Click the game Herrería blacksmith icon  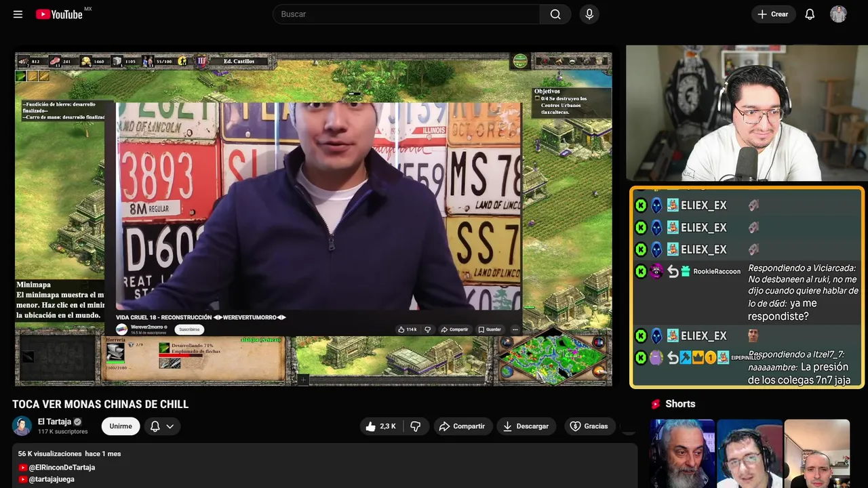point(115,352)
